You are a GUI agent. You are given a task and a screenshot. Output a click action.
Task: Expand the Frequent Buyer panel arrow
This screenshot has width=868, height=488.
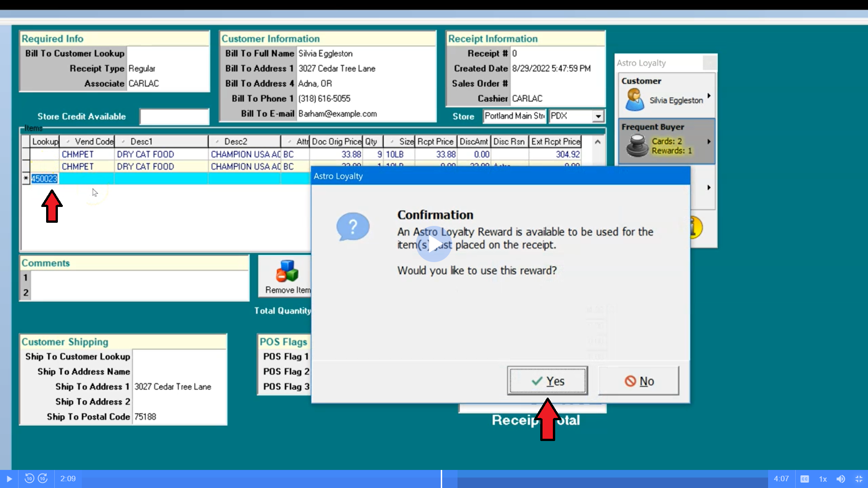coord(709,142)
